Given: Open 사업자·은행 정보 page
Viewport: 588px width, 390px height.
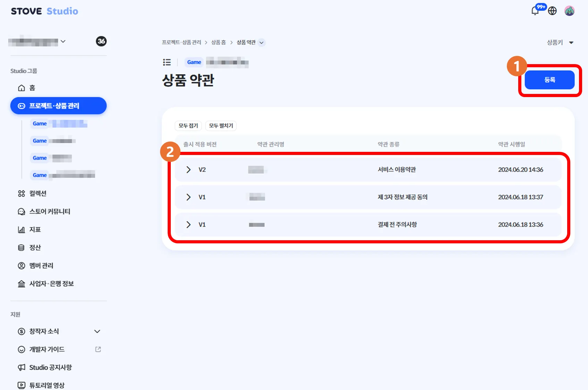Looking at the screenshot, I should [x=51, y=284].
